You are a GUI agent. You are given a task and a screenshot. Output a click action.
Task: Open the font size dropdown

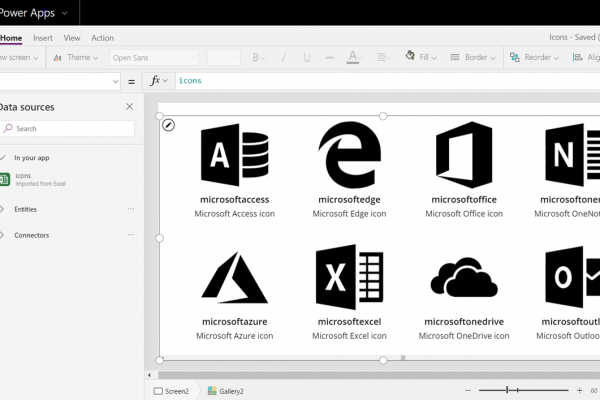point(224,58)
